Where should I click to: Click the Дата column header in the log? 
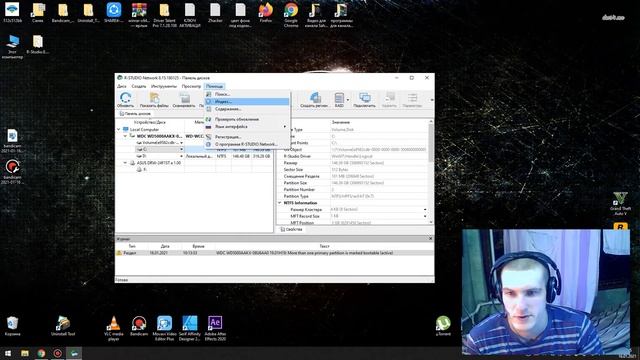coord(165,247)
